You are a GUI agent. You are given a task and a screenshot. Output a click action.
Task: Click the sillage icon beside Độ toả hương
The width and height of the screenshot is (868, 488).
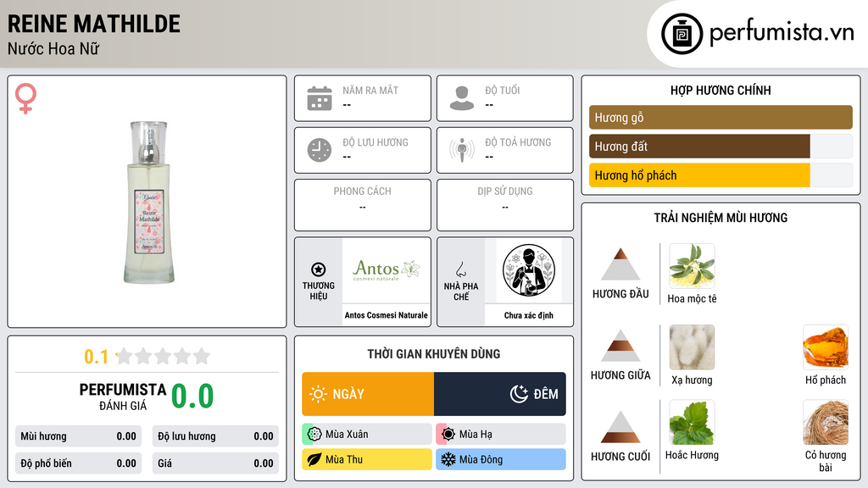coord(462,150)
